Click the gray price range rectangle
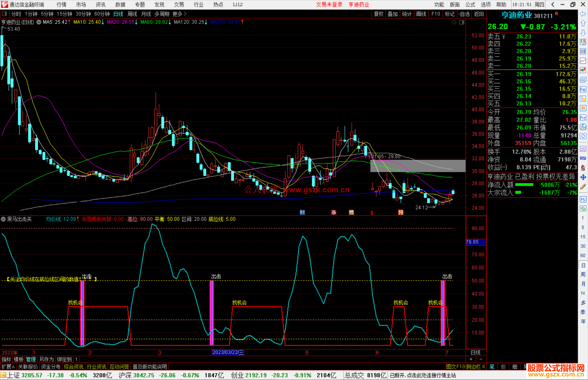Screen dimensions: 588x380 coord(418,166)
